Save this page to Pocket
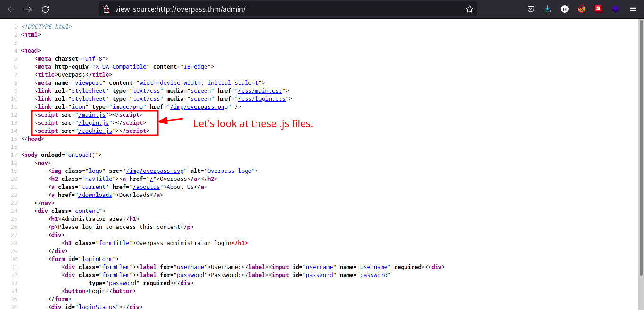644x310 pixels. 530,9
